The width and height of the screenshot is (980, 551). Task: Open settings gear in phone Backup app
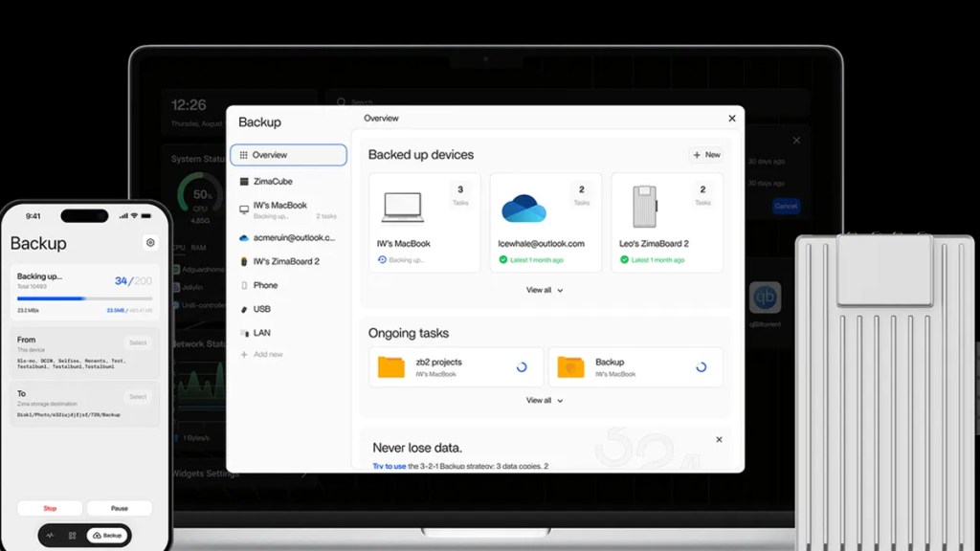coord(150,242)
